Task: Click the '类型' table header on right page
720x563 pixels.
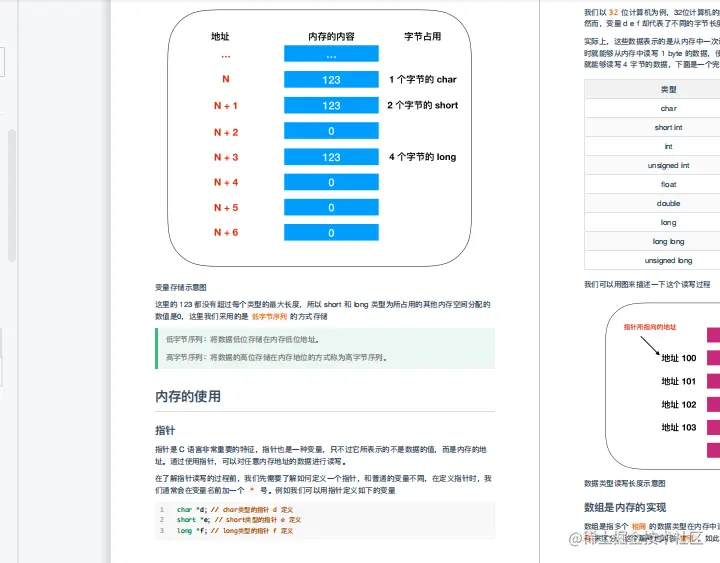Action: pyautogui.click(x=668, y=89)
